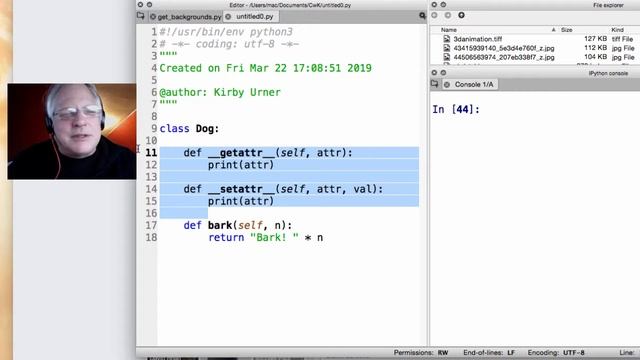The height and width of the screenshot is (360, 640).
Task: Click the image icon beside 43415939140 jpg file
Action: tap(447, 48)
